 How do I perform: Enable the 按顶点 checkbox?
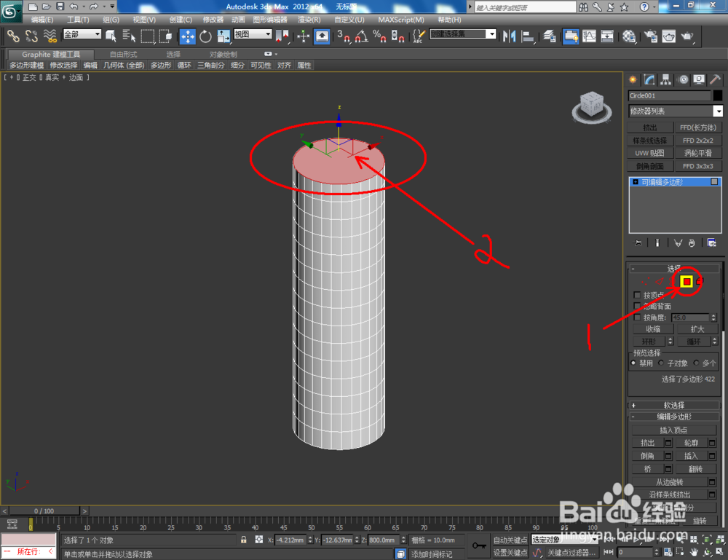(637, 295)
